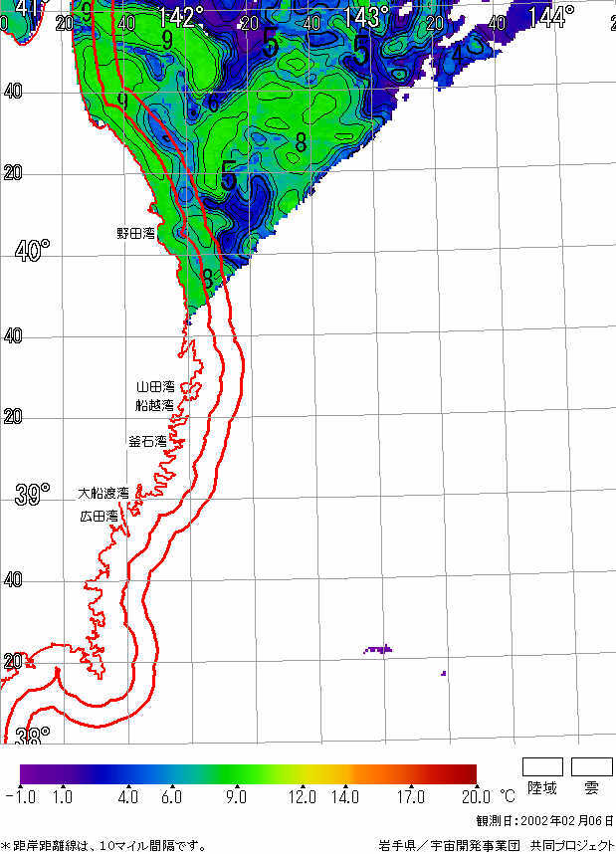Image resolution: width=616 pixels, height=854 pixels.
Task: Click the 山田湾 bay label
Action: coord(155,387)
